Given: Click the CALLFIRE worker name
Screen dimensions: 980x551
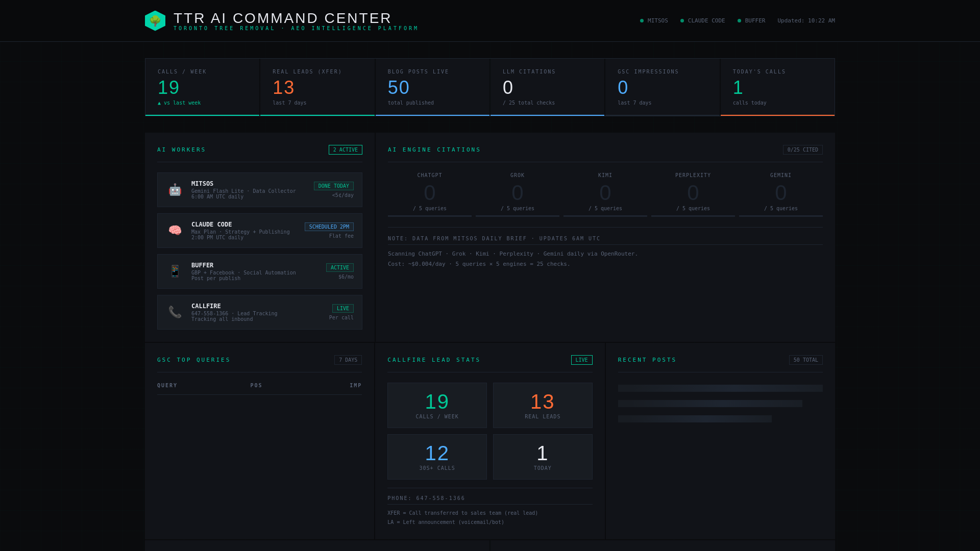Looking at the screenshot, I should [206, 306].
